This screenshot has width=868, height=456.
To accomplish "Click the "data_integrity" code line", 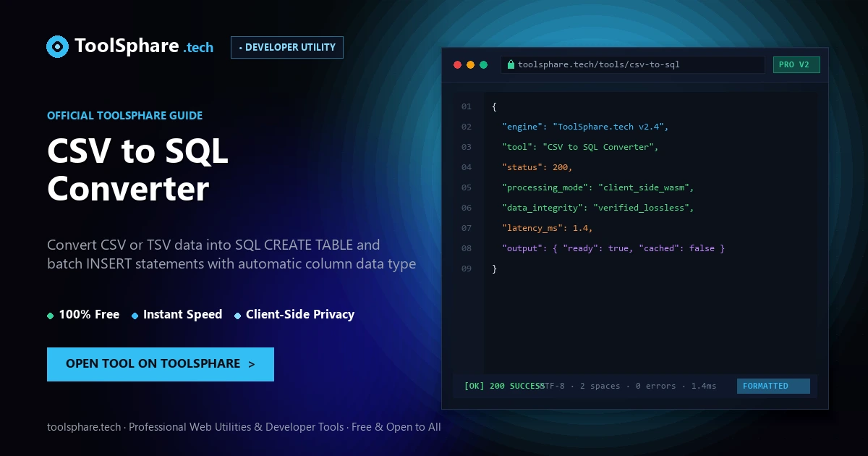I will point(598,208).
